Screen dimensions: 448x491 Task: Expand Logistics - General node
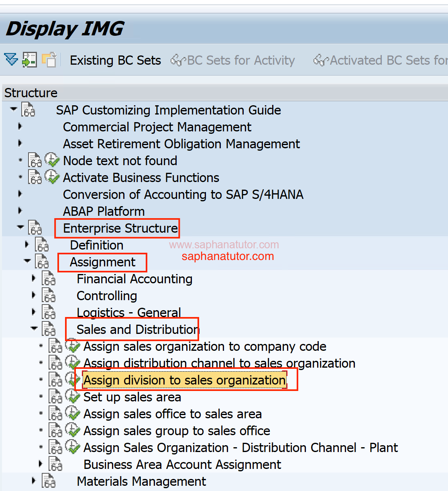[x=34, y=312]
